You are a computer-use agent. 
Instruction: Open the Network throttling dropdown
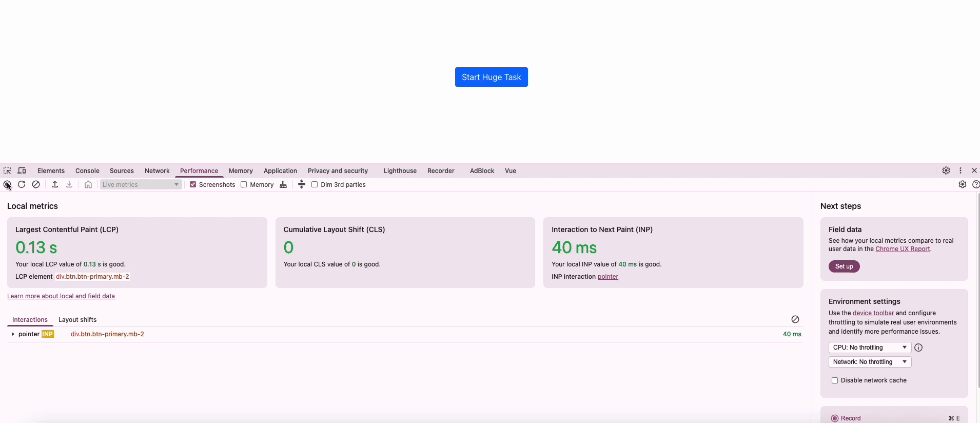point(869,362)
